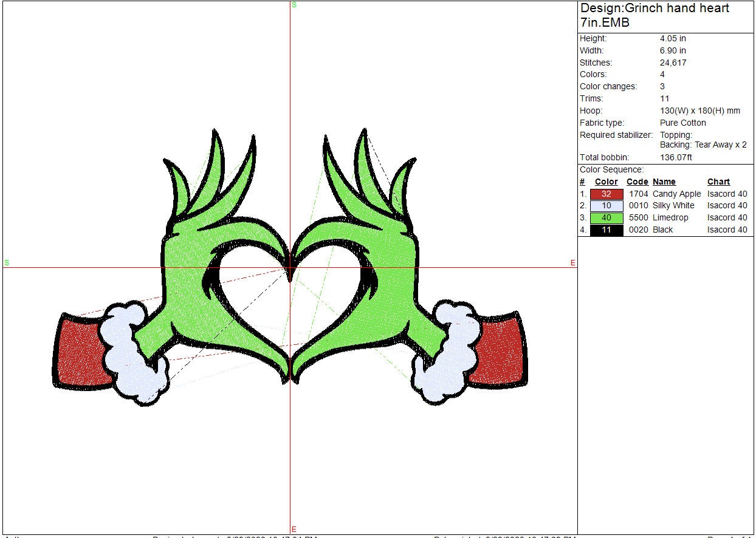Image resolution: width=756 pixels, height=538 pixels.
Task: Select the Silky White color swatch
Action: click(x=606, y=206)
